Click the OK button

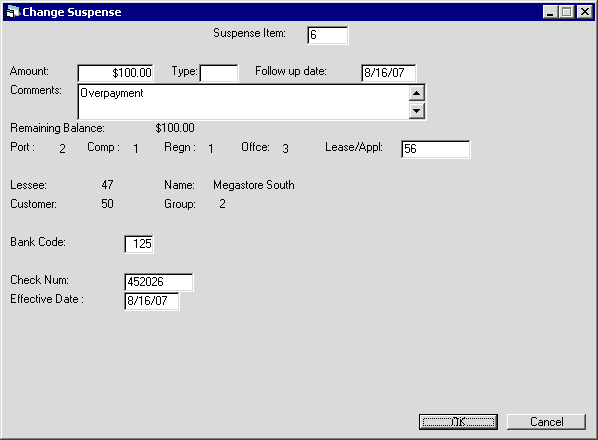(458, 422)
